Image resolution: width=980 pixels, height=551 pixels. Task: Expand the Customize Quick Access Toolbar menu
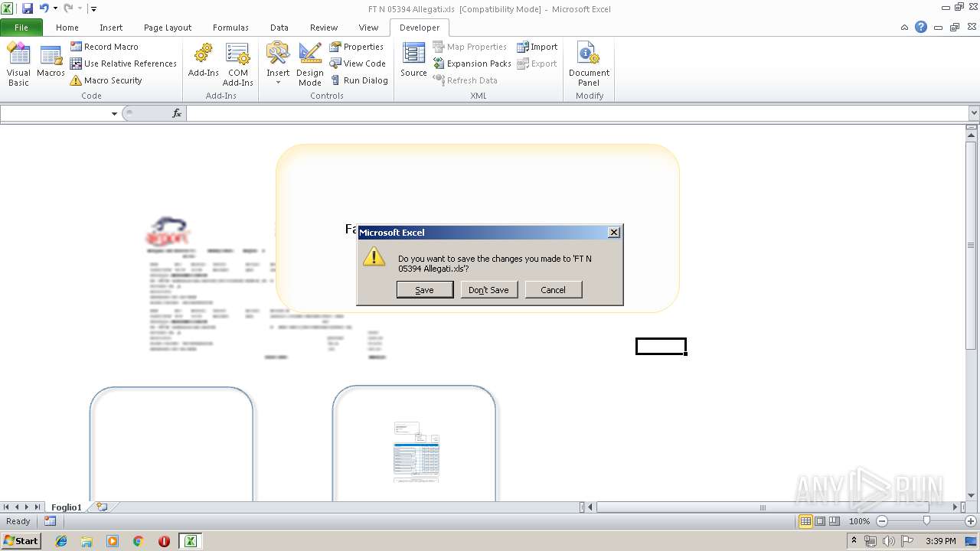coord(93,8)
